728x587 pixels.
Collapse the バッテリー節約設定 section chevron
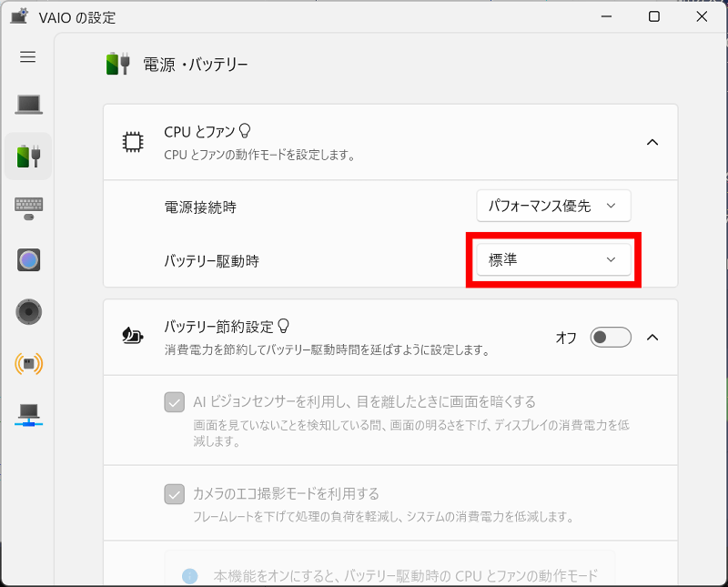[x=652, y=338]
